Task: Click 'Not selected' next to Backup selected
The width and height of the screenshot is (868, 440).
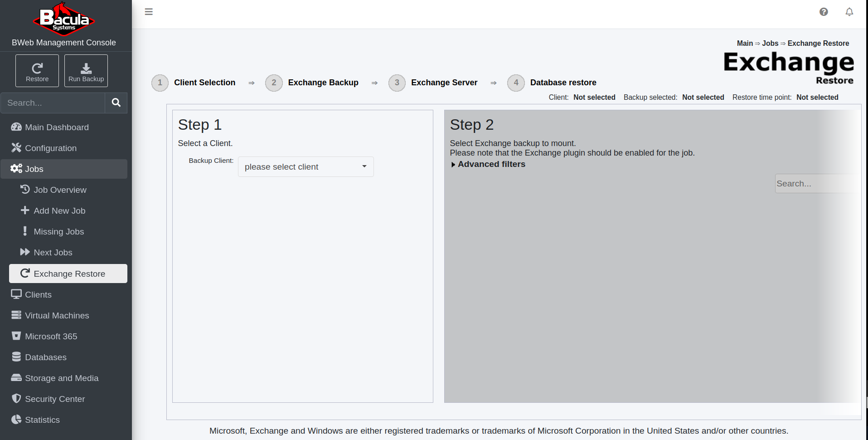Action: [x=703, y=97]
